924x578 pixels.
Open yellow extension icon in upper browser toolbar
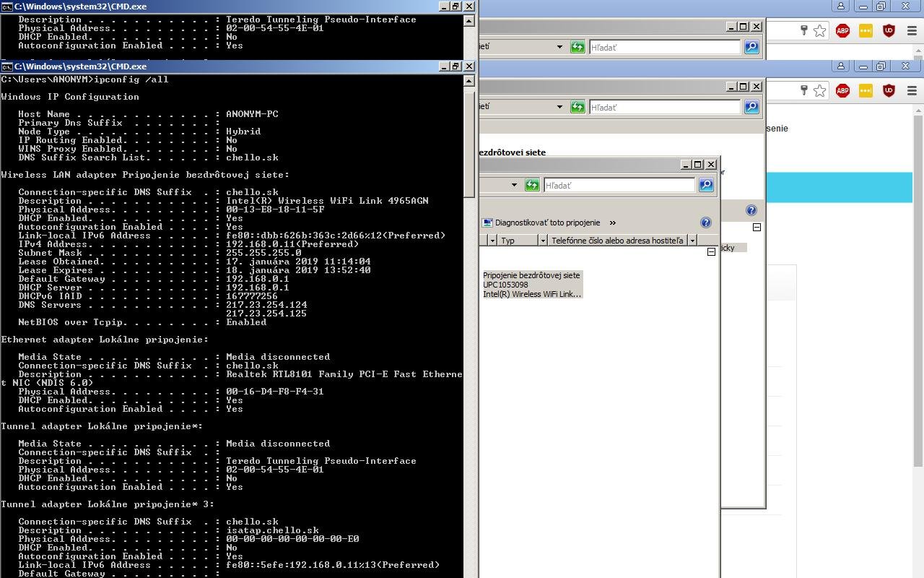coord(866,30)
